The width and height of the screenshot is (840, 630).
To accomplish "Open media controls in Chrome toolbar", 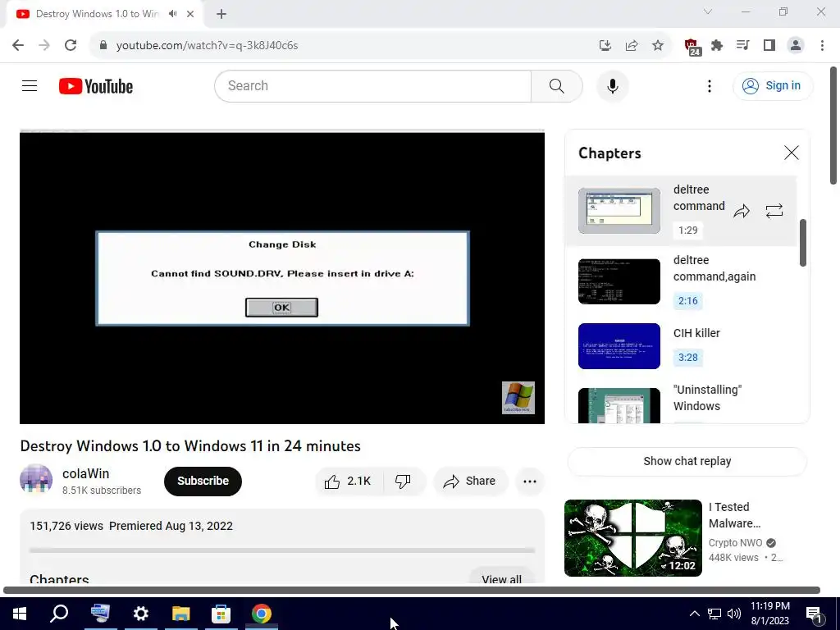I will pyautogui.click(x=743, y=46).
